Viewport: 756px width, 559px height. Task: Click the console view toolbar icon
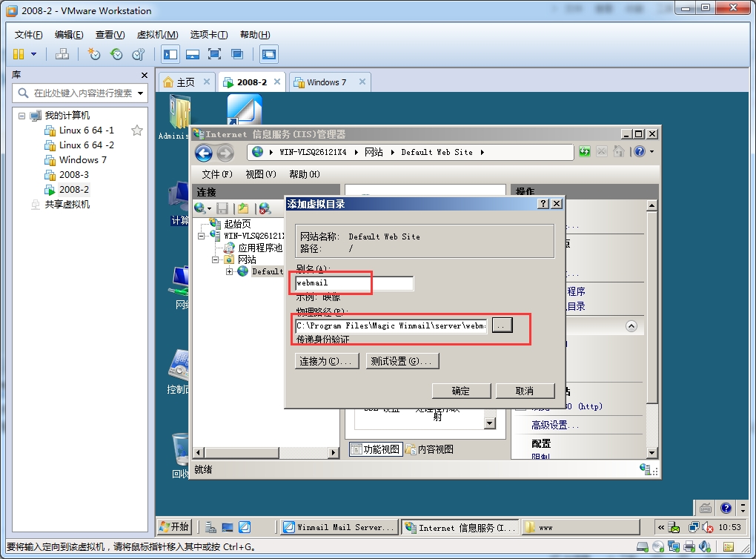click(x=269, y=54)
